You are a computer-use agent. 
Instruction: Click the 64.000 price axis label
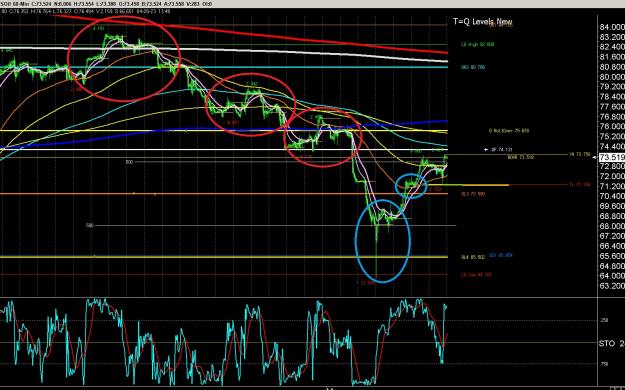[x=612, y=276]
